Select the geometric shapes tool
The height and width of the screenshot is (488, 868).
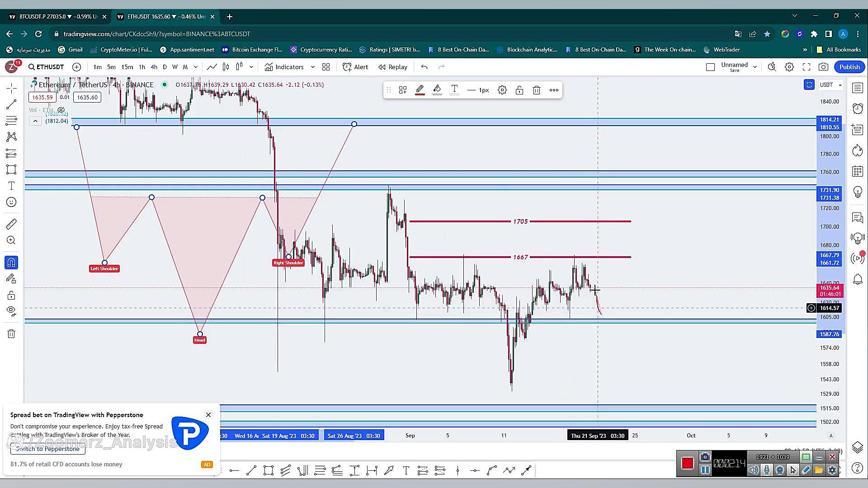pos(11,169)
